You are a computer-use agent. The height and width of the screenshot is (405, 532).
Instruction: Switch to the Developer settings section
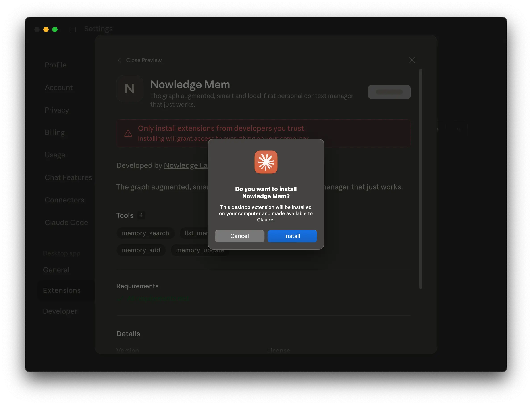click(60, 311)
